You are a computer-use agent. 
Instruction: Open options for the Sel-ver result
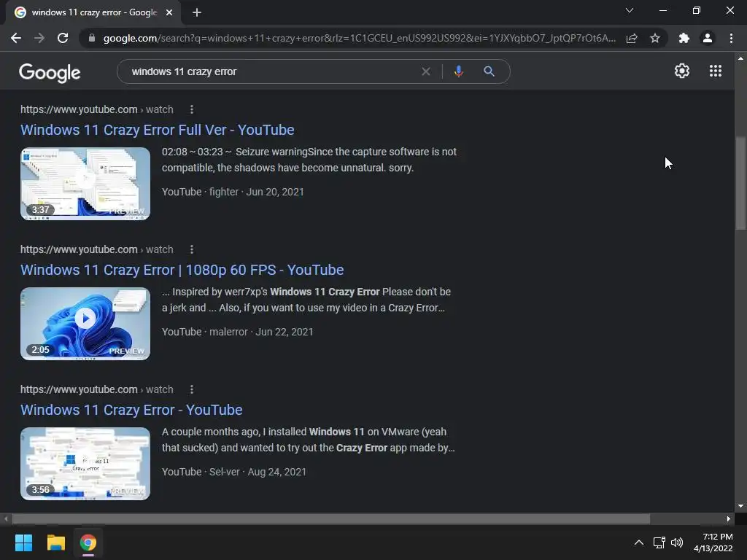point(192,389)
